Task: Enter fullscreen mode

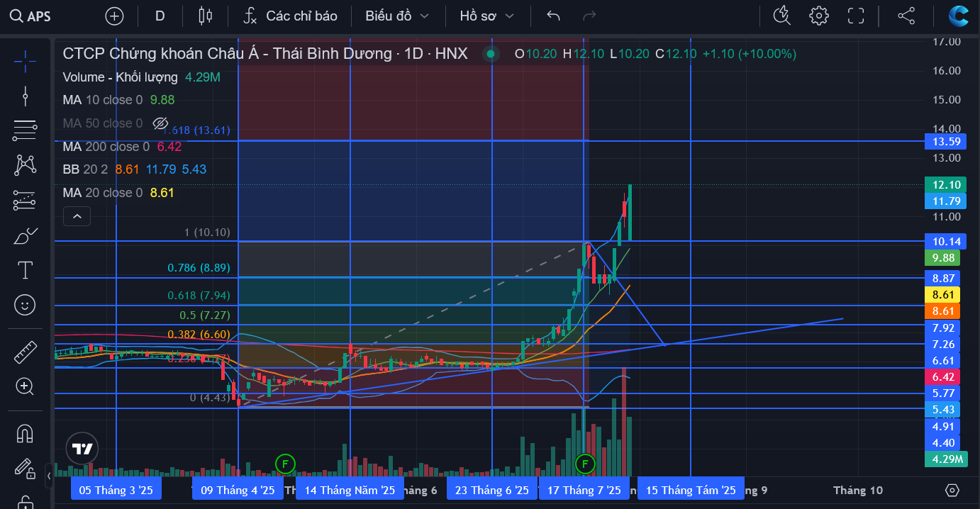Action: 856,16
